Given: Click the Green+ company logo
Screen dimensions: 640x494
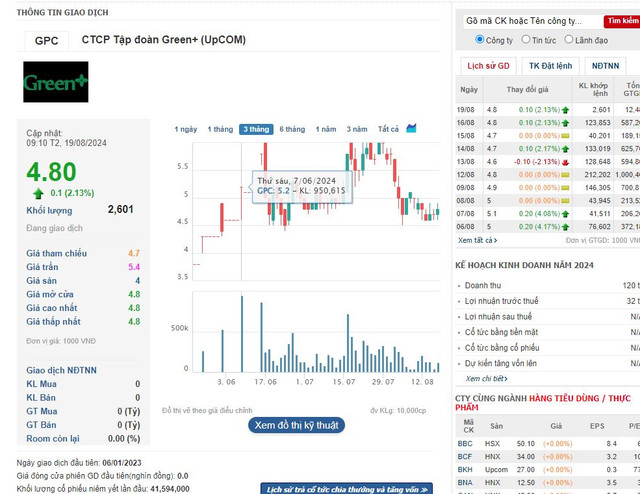Looking at the screenshot, I should coord(56,82).
